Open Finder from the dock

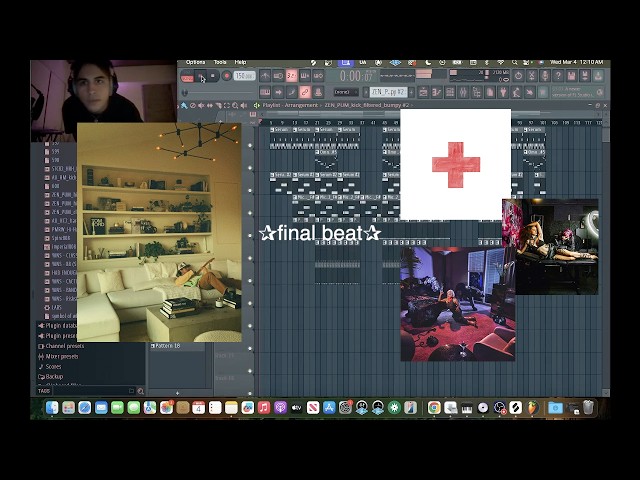(x=52, y=407)
